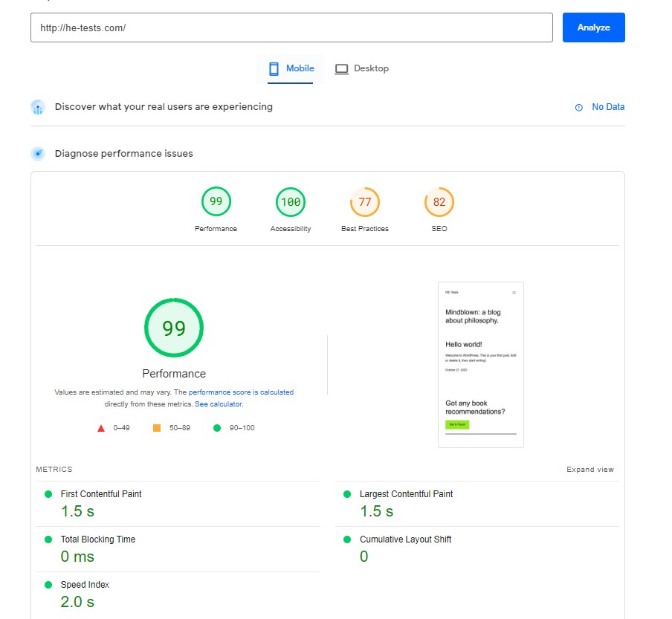Click the METRICS section label
This screenshot has height=619, width=672.
click(54, 470)
